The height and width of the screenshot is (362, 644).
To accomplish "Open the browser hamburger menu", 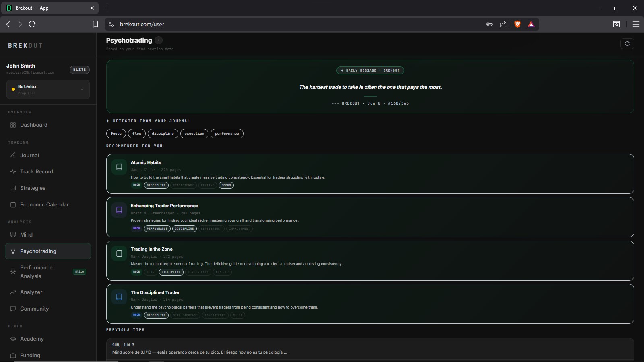I will pyautogui.click(x=636, y=24).
